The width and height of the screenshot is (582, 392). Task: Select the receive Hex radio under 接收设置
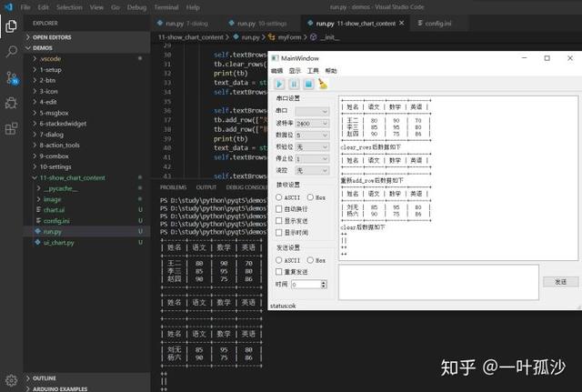[x=310, y=197]
